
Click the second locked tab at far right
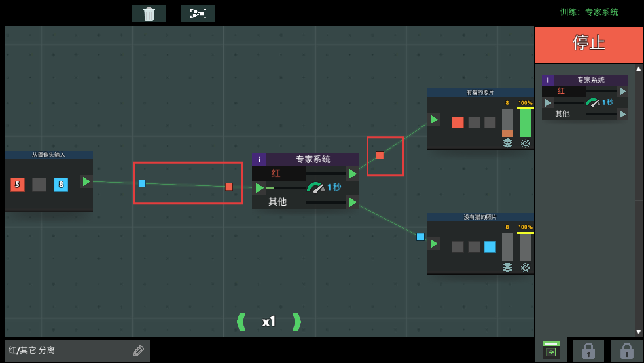tap(626, 351)
